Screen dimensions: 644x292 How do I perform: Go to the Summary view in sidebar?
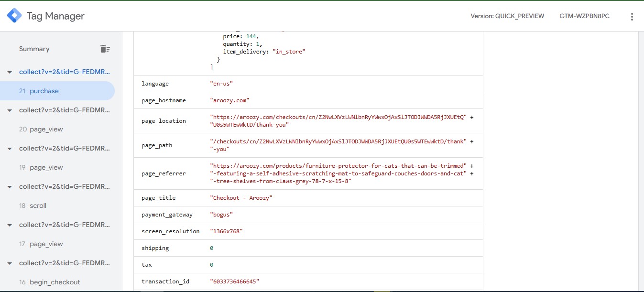(x=34, y=49)
